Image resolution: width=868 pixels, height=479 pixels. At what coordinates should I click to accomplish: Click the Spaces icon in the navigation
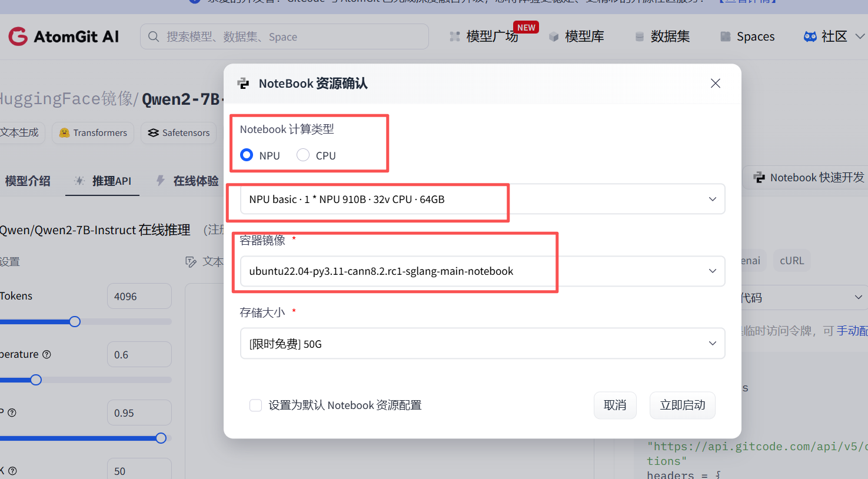tap(726, 36)
